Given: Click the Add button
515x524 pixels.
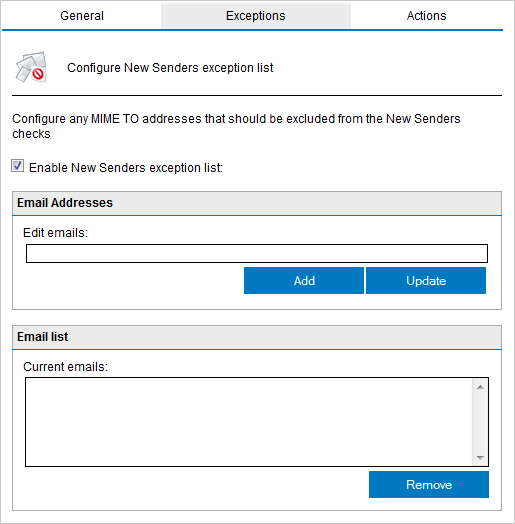Looking at the screenshot, I should click(x=304, y=281).
